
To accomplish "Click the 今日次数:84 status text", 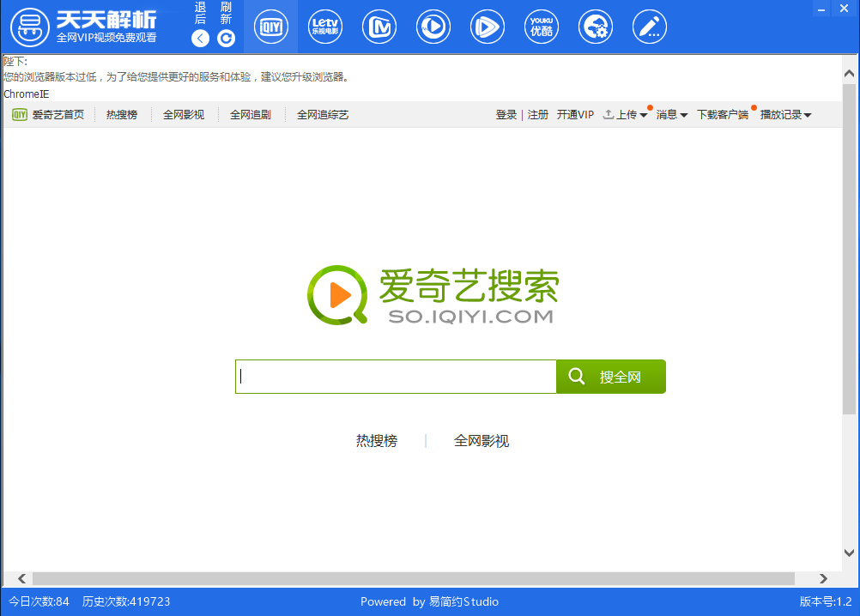I will click(x=39, y=601).
